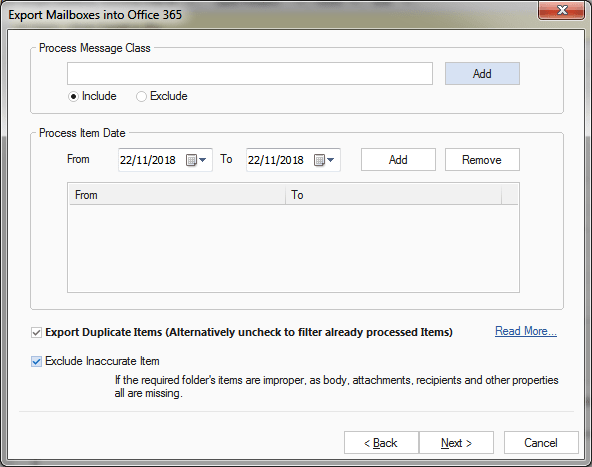
Task: Click the Process Message Class text field
Action: tap(250, 74)
